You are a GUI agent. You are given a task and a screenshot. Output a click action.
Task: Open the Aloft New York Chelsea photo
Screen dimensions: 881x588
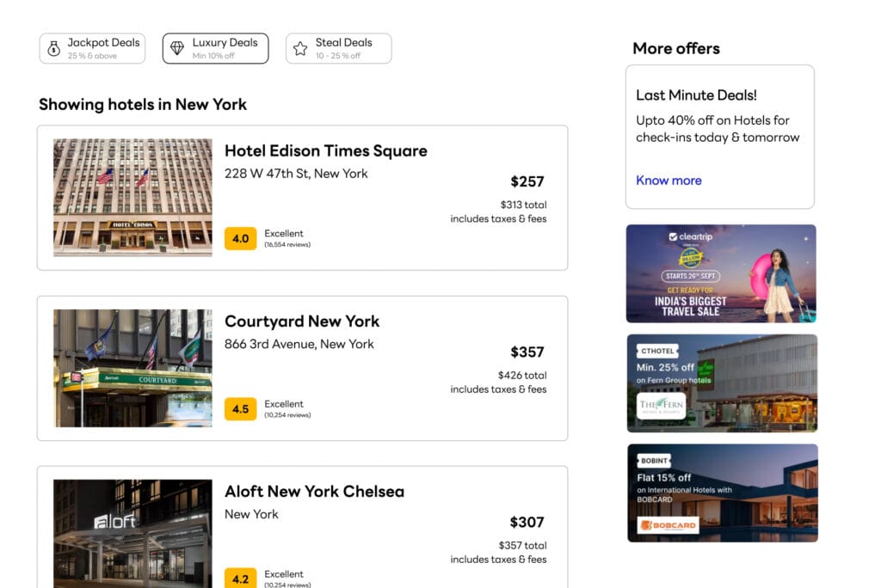tap(132, 533)
